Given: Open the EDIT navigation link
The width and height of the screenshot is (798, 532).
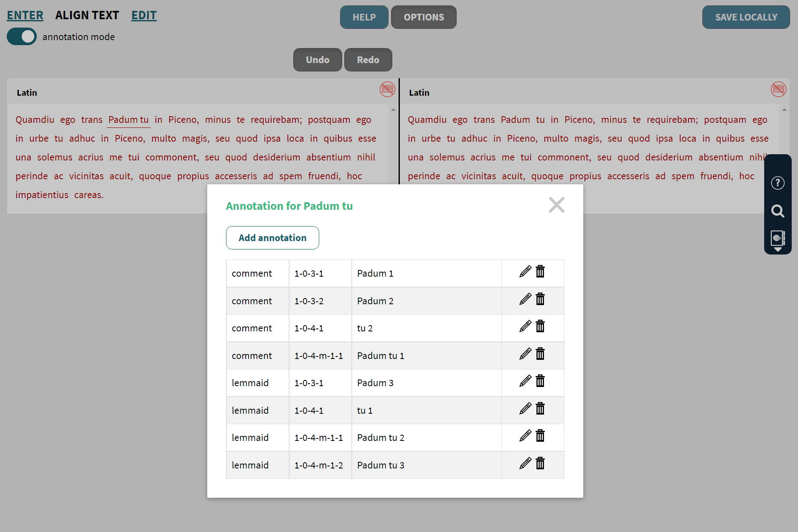Looking at the screenshot, I should 144,15.
